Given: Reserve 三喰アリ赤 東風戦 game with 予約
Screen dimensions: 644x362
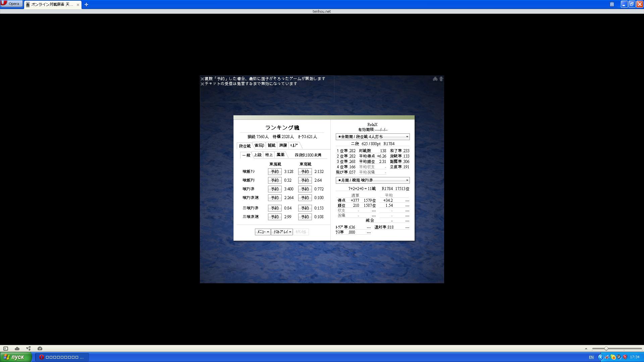Looking at the screenshot, I should (x=275, y=208).
